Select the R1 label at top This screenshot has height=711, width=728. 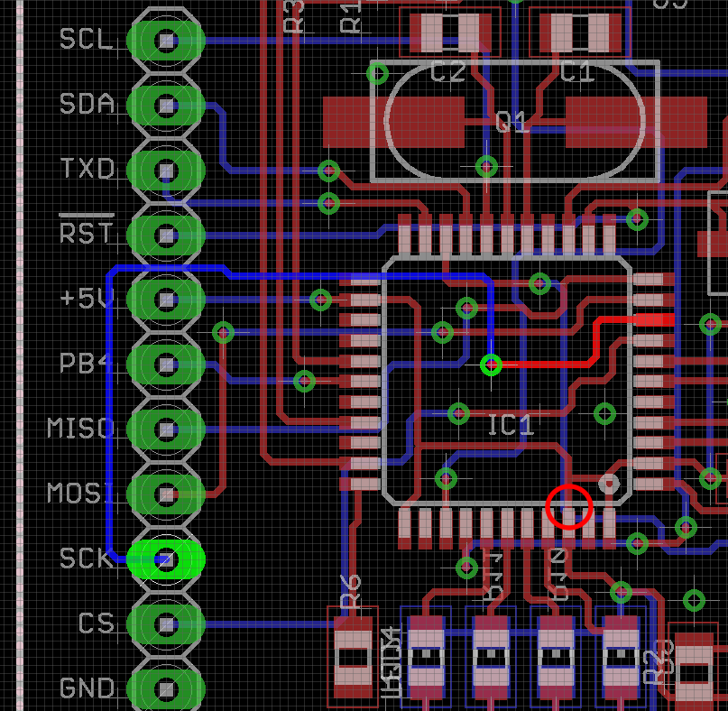tap(351, 17)
